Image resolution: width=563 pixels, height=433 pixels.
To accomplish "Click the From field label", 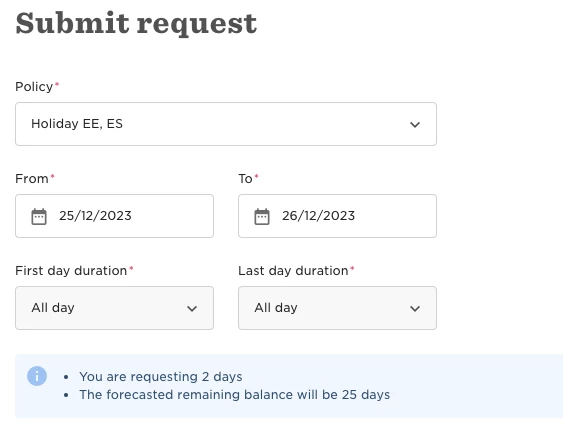I will pos(32,179).
